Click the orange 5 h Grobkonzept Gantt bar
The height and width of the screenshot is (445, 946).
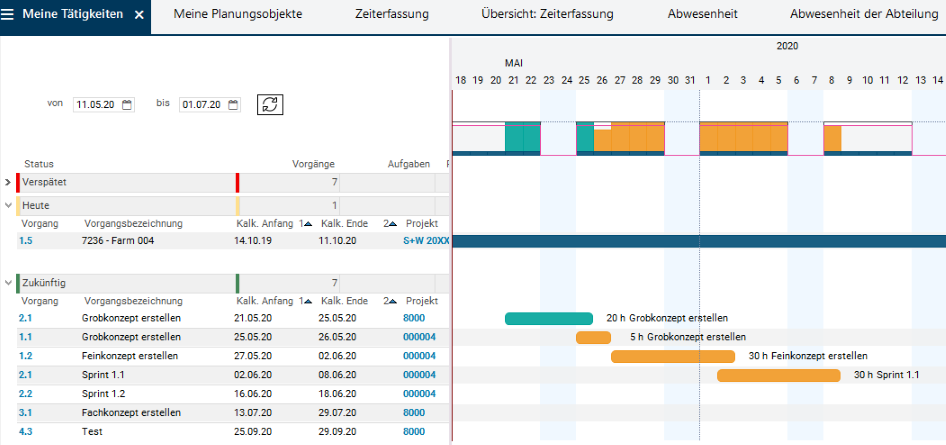pyautogui.click(x=593, y=337)
